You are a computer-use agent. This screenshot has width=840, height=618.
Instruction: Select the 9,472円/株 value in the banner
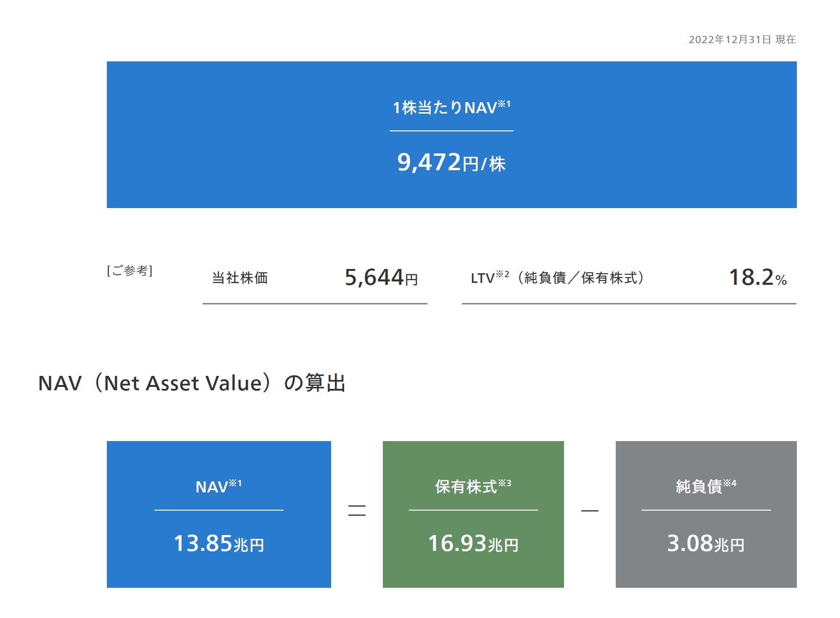[x=451, y=163]
